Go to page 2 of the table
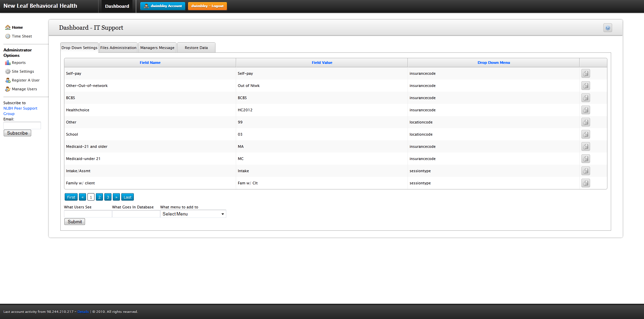644x319 pixels. tap(99, 197)
